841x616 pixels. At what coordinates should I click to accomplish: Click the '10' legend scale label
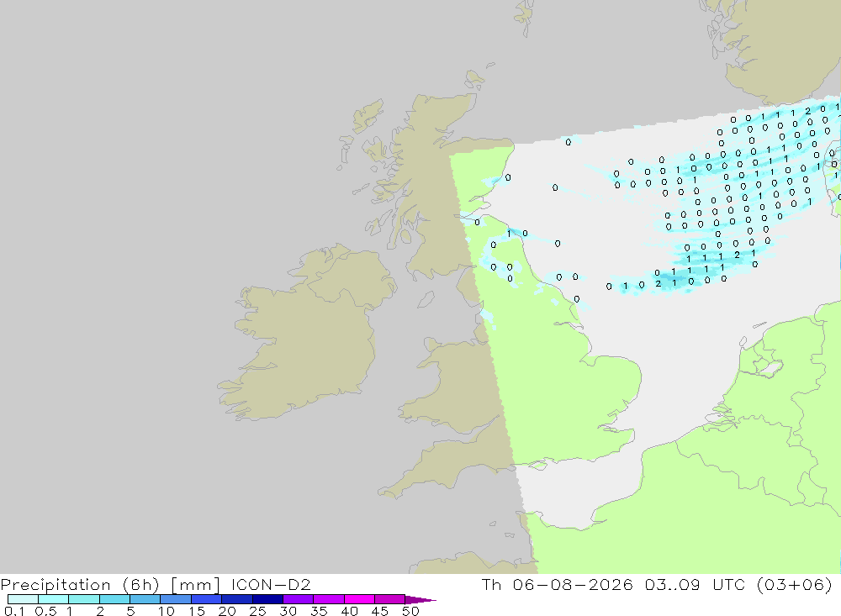(167, 611)
